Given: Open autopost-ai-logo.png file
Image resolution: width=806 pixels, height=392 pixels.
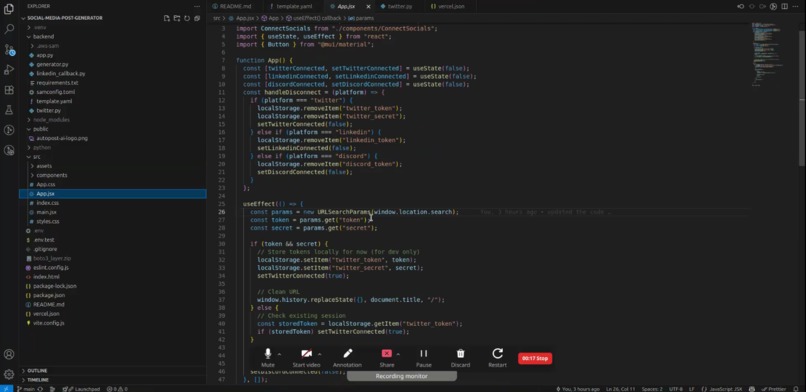Looking at the screenshot, I should pyautogui.click(x=62, y=138).
